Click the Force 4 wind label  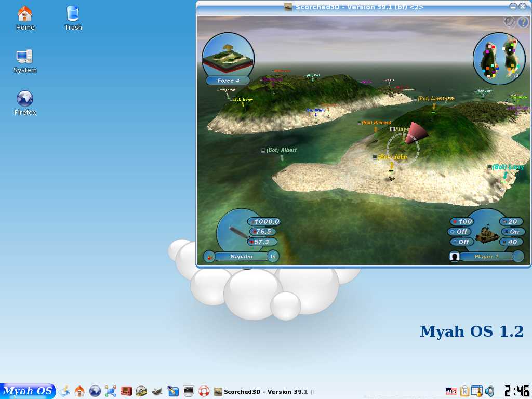(x=228, y=81)
